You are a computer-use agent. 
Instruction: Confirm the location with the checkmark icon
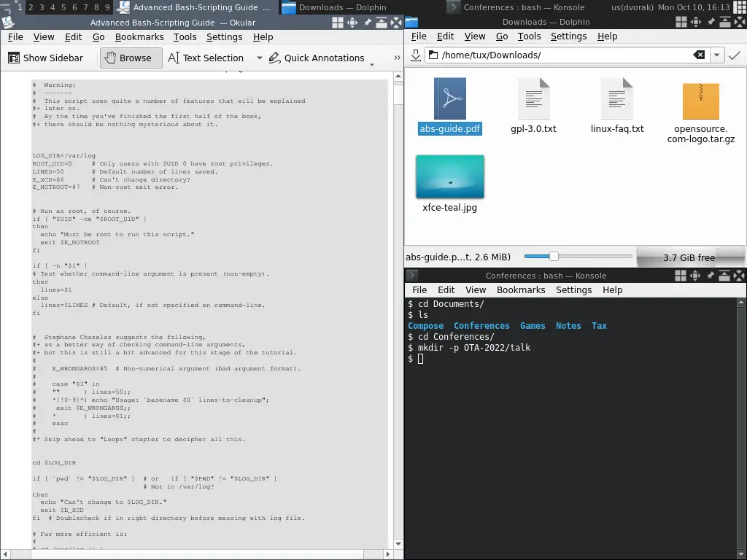[x=735, y=55]
